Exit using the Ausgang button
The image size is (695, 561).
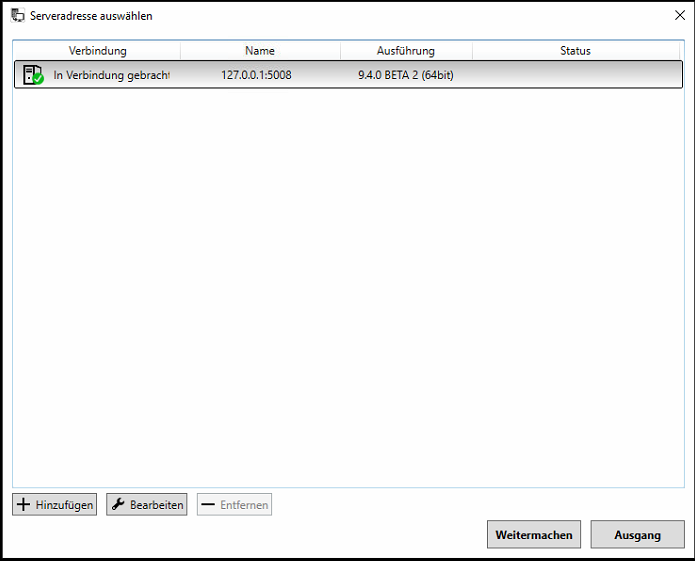click(x=637, y=535)
